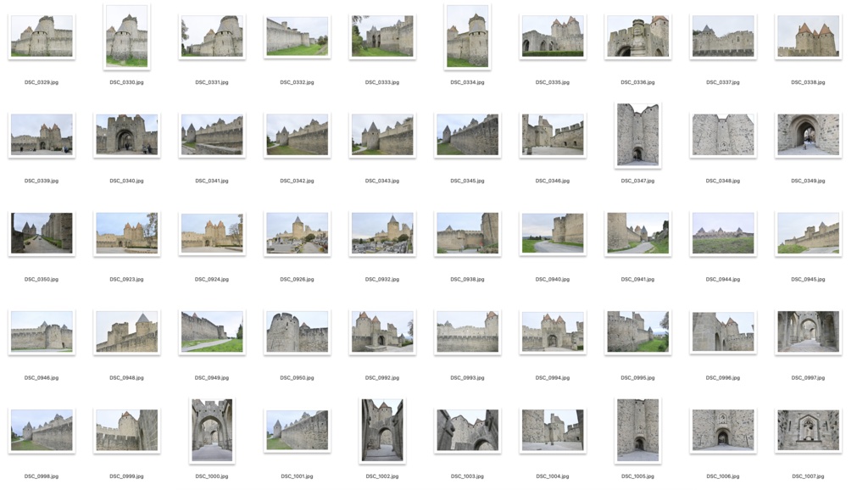
Task: Click the "DSC_0945.jpg" file name
Action: click(808, 279)
